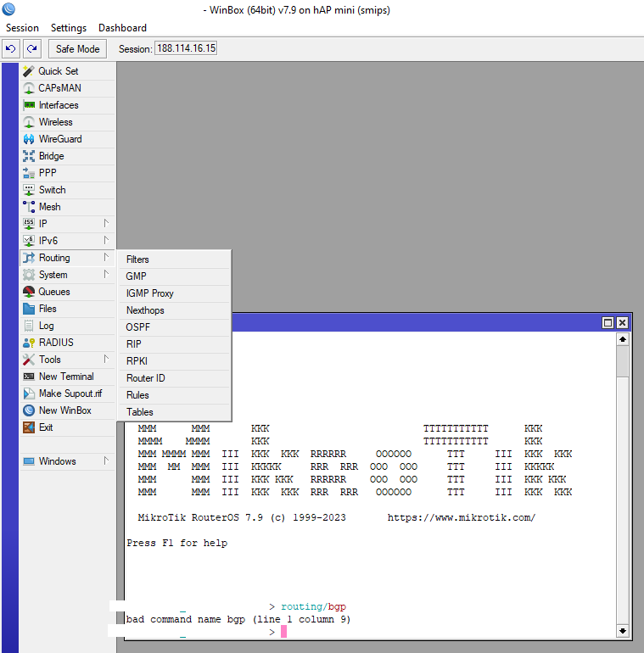644x653 pixels.
Task: Open the Quick Set wand icon
Action: pyautogui.click(x=29, y=71)
